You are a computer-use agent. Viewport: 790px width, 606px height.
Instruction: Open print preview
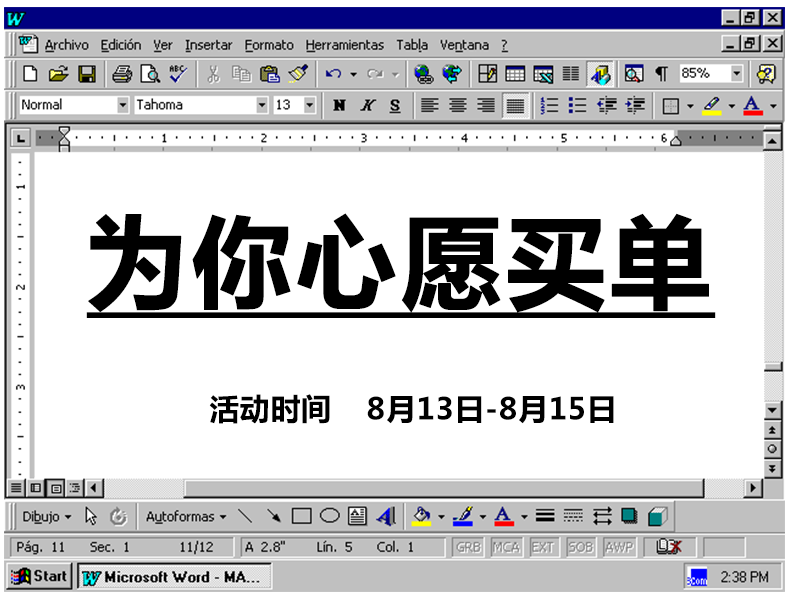tap(150, 75)
